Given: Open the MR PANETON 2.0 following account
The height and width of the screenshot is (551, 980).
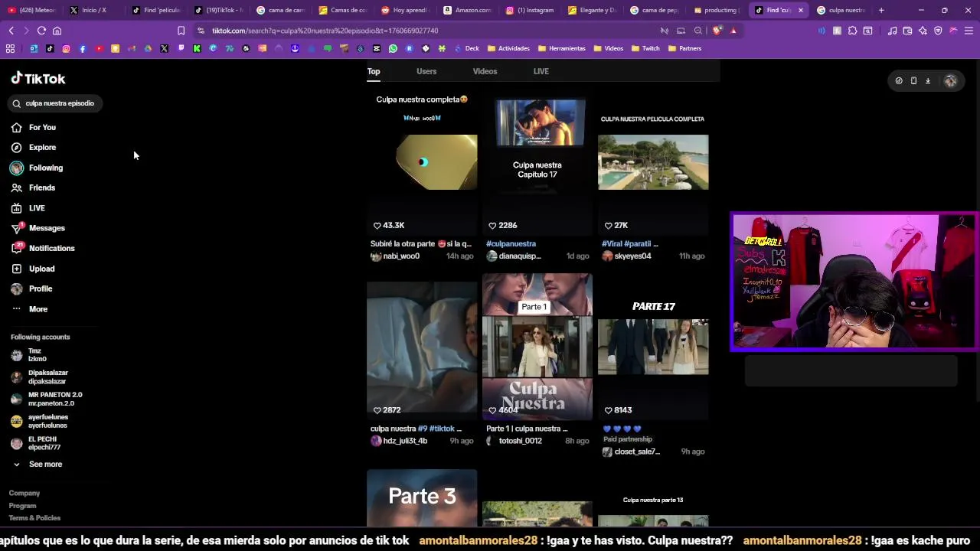Looking at the screenshot, I should coord(46,399).
